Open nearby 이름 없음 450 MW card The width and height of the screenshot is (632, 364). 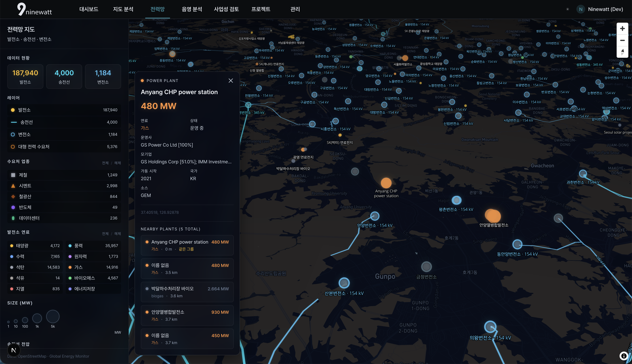(x=187, y=339)
